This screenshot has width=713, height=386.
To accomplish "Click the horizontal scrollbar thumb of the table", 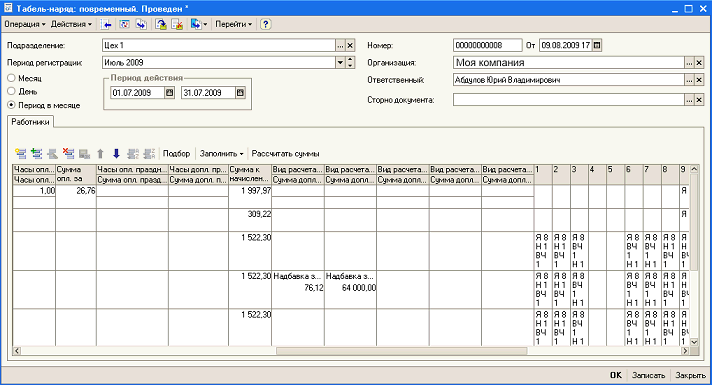I will pyautogui.click(x=402, y=351).
